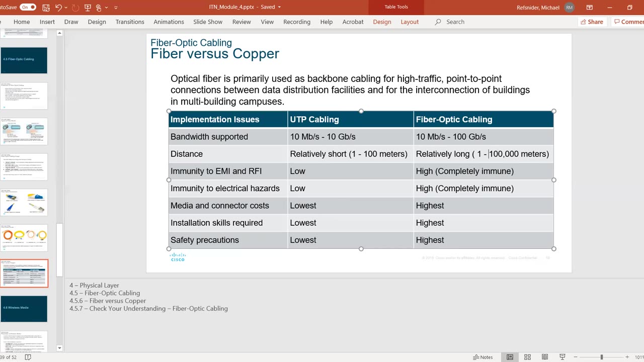
Task: Click the Search magnifier box
Action: [x=449, y=22]
